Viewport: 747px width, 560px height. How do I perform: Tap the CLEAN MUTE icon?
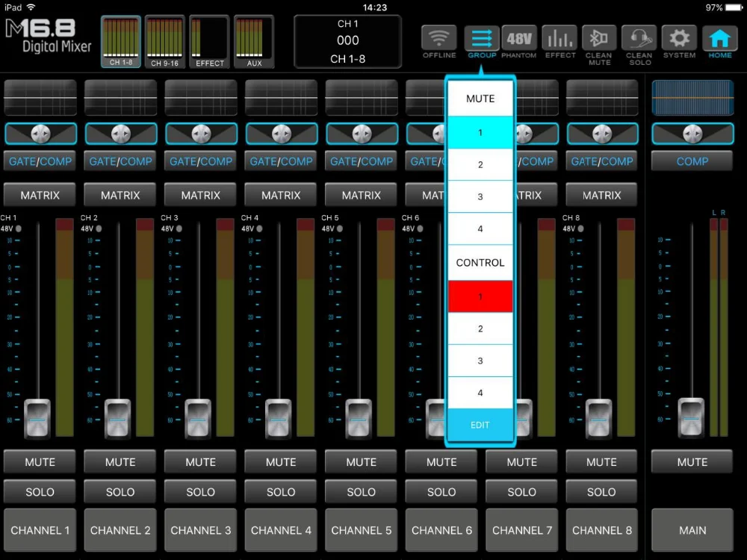[x=599, y=38]
